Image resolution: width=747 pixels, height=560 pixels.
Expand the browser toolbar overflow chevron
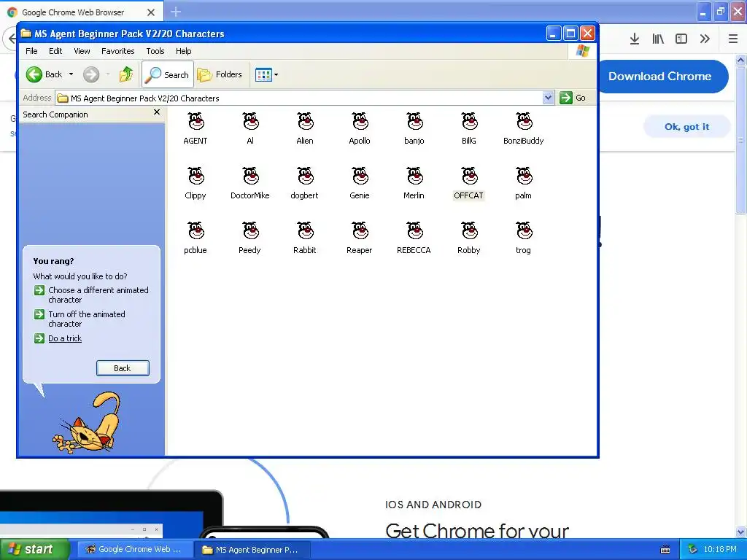click(x=705, y=39)
